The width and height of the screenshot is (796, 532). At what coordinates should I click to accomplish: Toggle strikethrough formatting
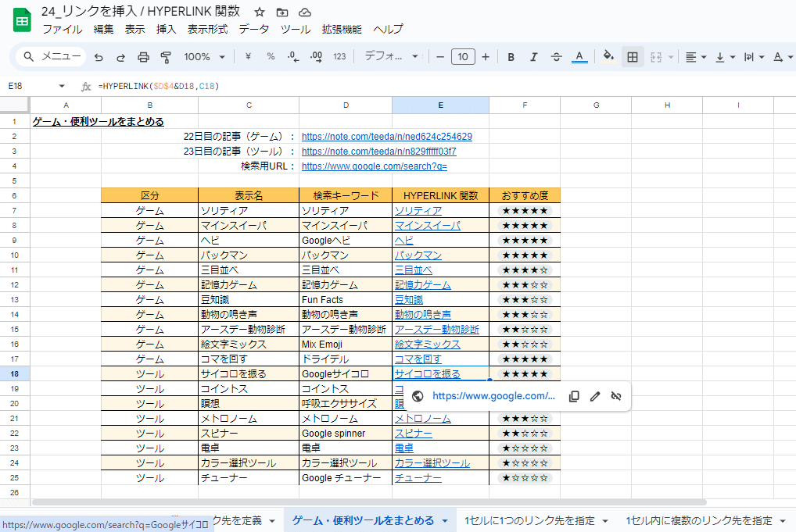(x=557, y=57)
